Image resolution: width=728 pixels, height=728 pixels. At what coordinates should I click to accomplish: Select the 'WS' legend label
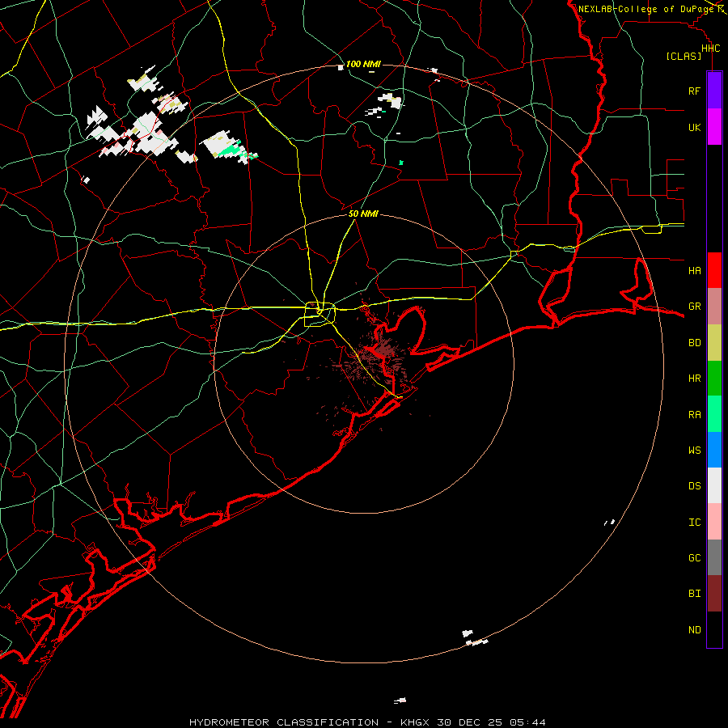coord(694,450)
